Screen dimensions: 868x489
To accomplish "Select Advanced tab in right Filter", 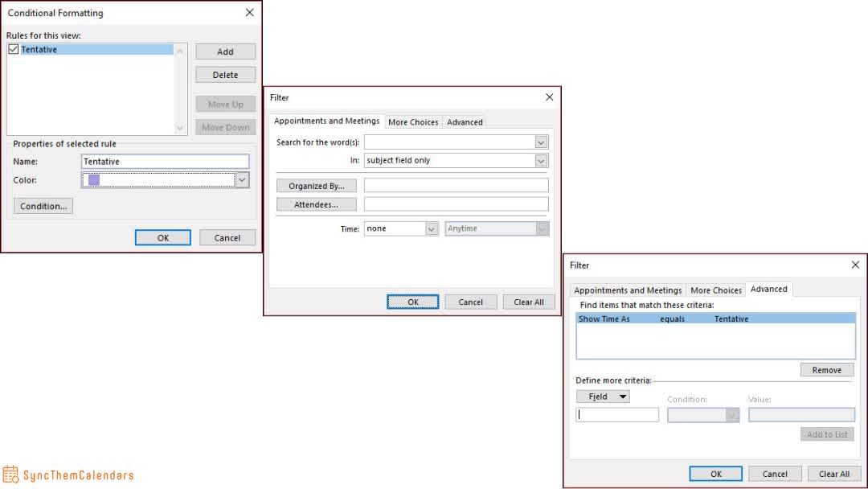I will (769, 289).
